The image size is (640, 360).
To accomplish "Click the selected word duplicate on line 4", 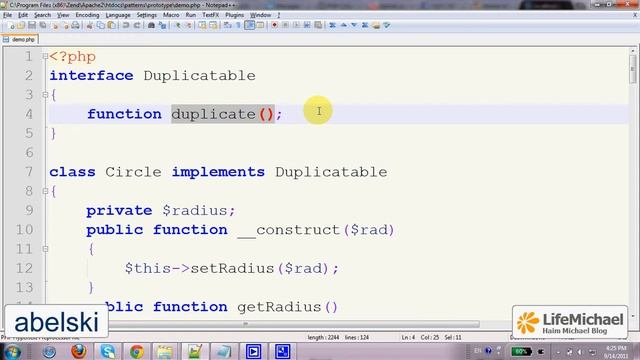I will point(213,114).
